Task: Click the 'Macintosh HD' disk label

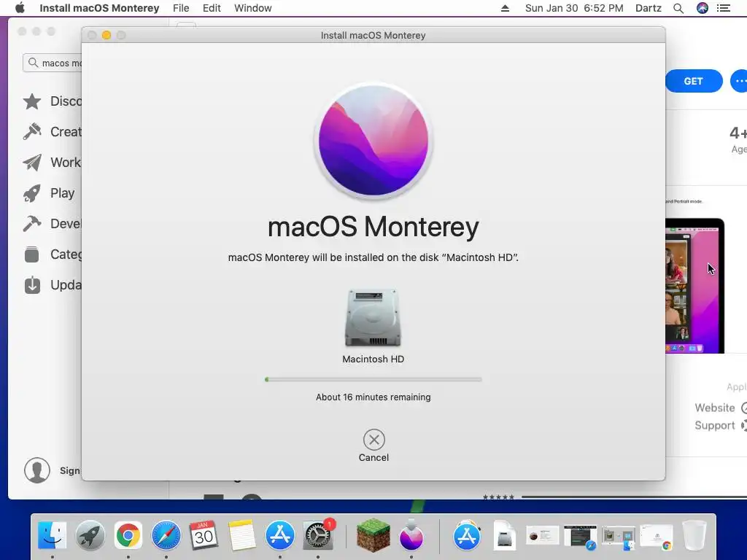Action: coord(373,359)
